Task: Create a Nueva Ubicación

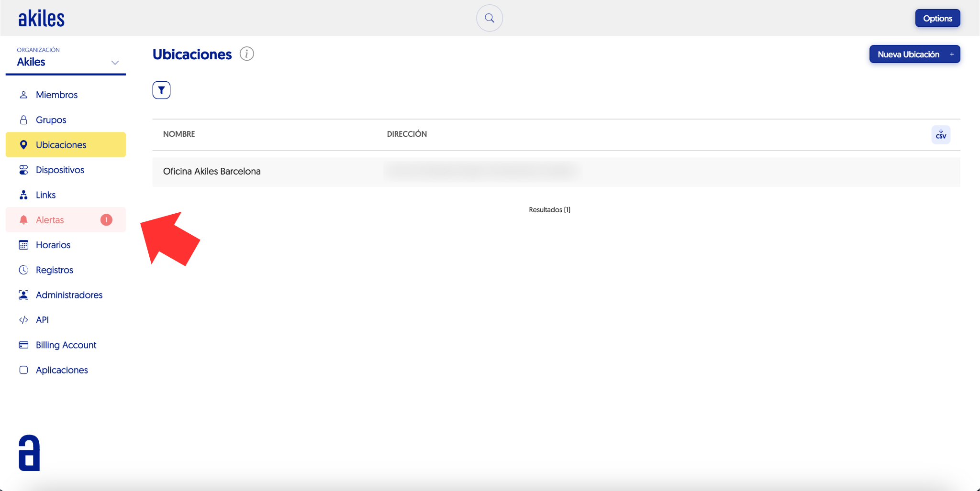Action: [x=914, y=55]
